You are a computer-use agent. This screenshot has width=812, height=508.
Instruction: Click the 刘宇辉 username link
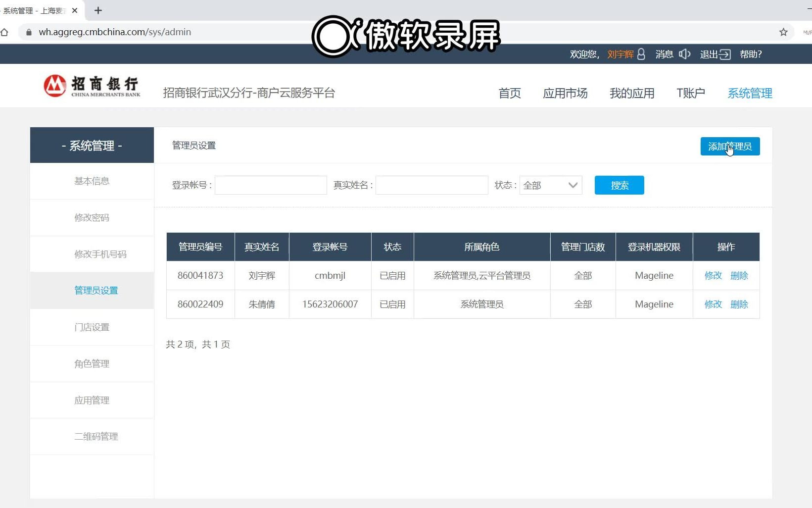(621, 54)
